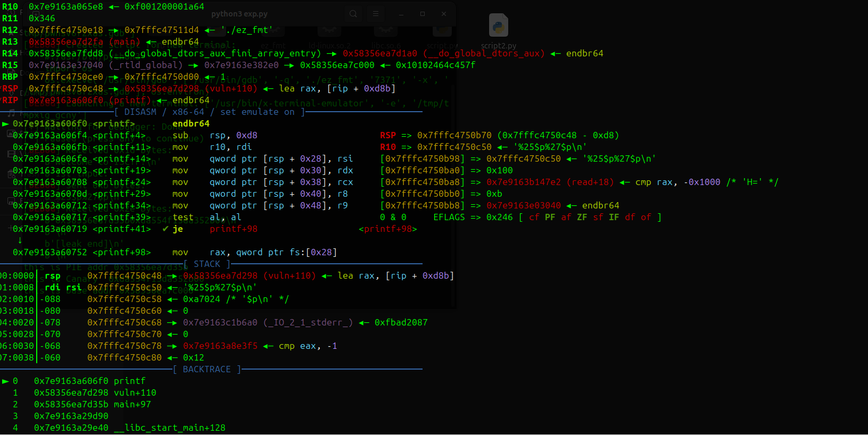Click stack address 0x7fffc4750c70

point(125,334)
